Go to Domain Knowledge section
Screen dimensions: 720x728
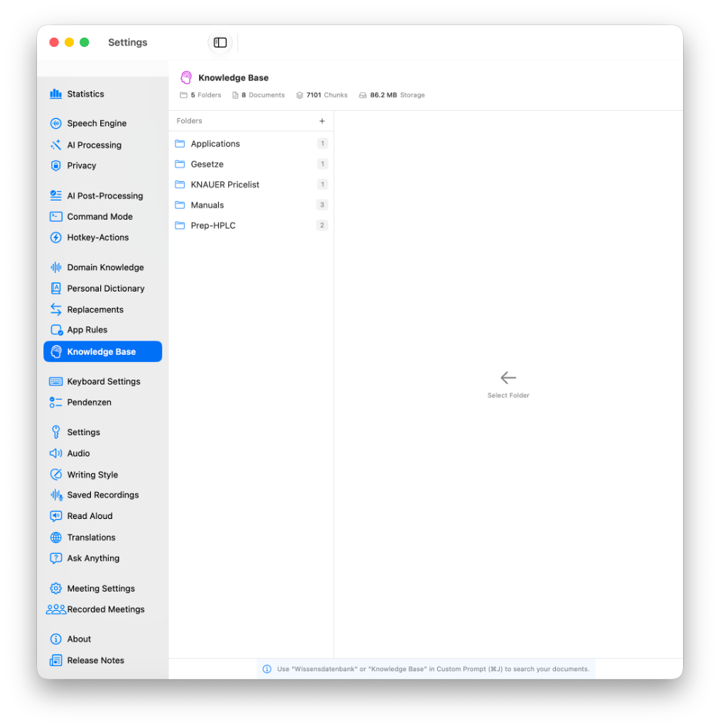point(102,267)
